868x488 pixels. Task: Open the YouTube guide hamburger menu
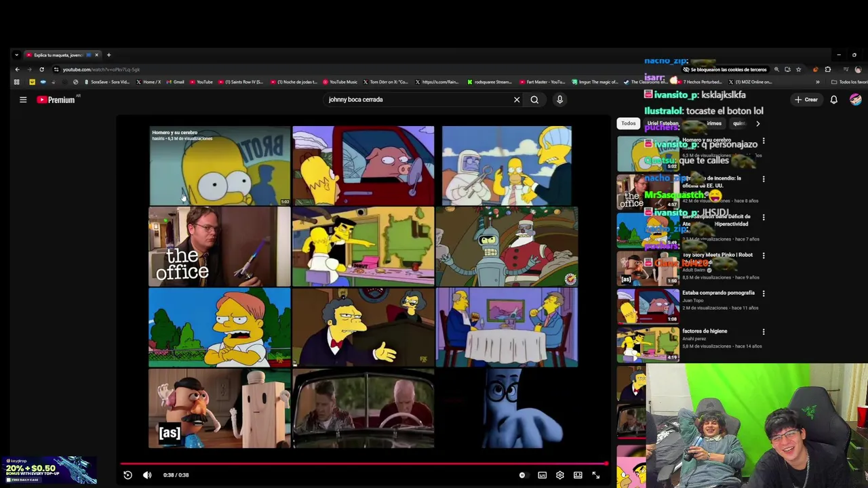(x=23, y=100)
